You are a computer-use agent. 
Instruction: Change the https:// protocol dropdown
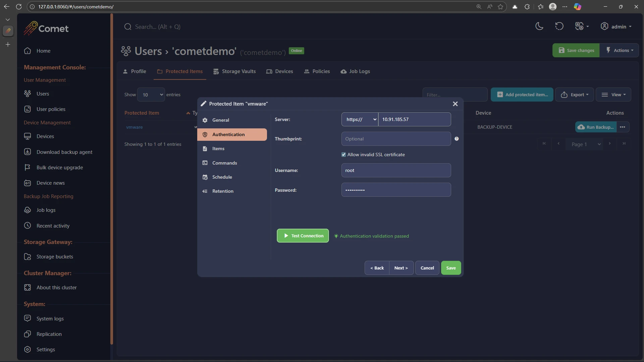coord(360,119)
